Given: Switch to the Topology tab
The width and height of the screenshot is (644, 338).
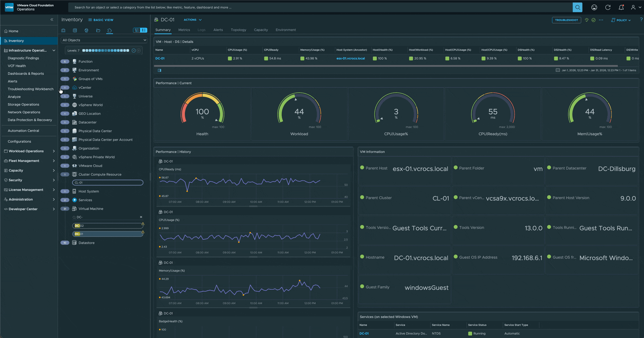Looking at the screenshot, I should coord(238,30).
